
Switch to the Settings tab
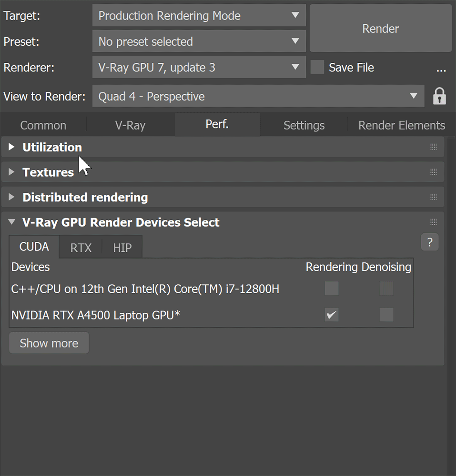pyautogui.click(x=304, y=125)
